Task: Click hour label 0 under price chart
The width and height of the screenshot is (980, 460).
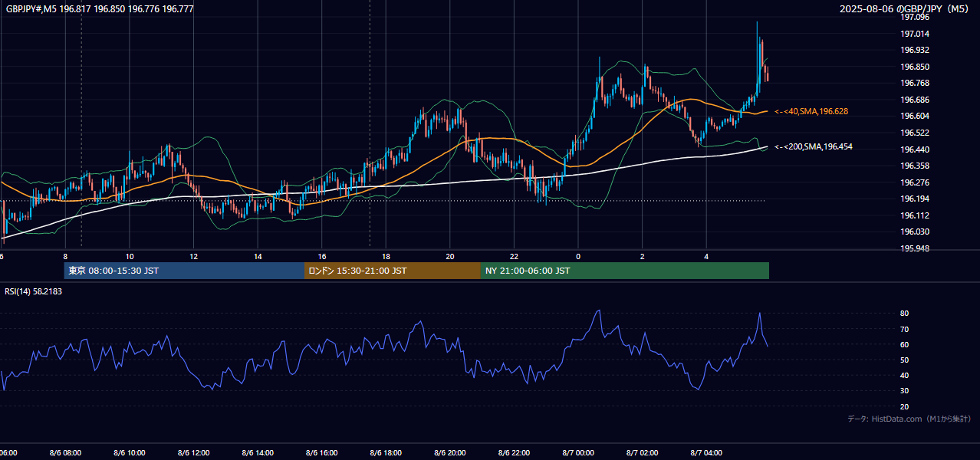Action: coord(578,256)
